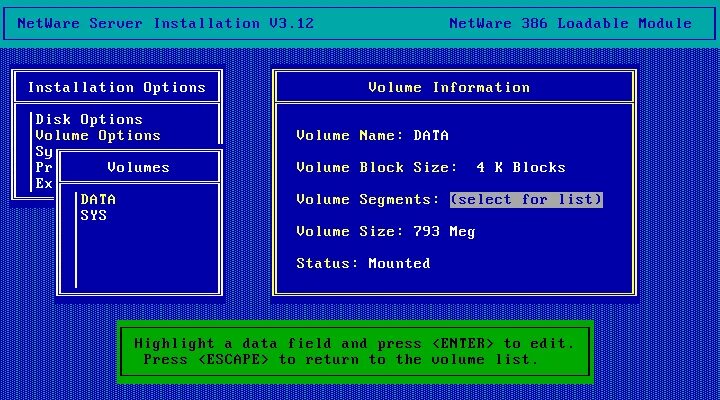Click the Volume Size 793 Meg value
Viewport: 720px width, 400px height.
[444, 231]
